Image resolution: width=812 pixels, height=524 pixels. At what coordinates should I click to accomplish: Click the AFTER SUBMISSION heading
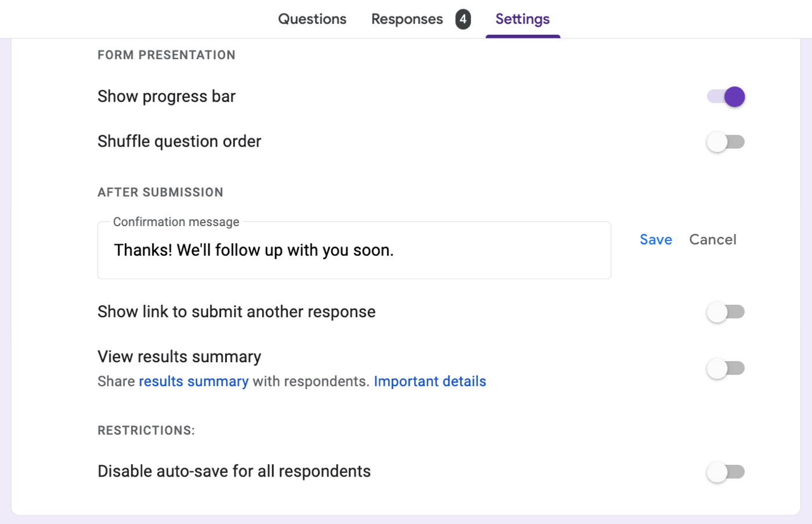pyautogui.click(x=160, y=192)
